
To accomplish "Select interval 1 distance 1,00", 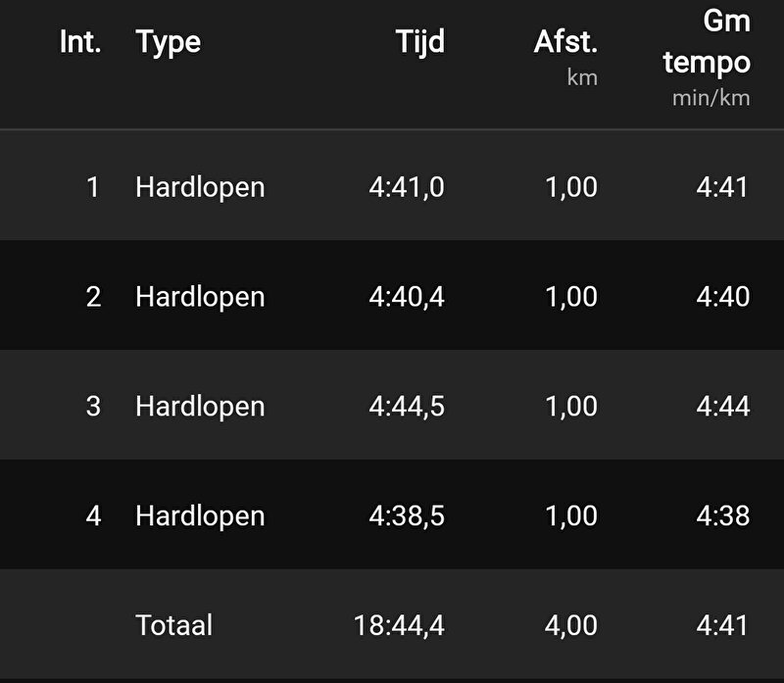I will point(570,186).
